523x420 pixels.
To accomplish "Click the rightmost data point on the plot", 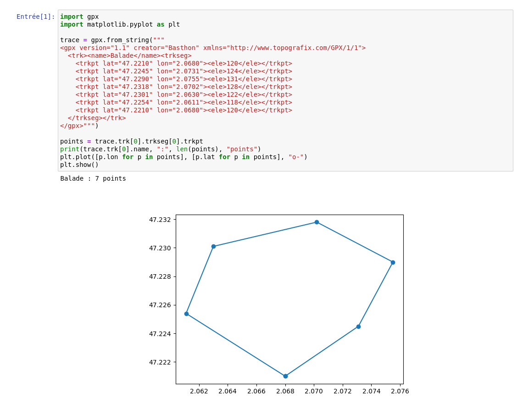I will click(393, 263).
